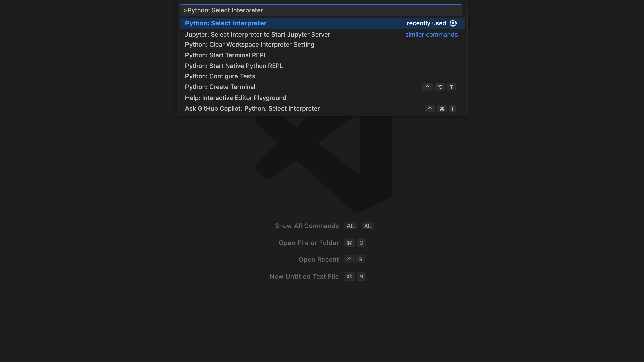Open File or Folder from welcome shortcuts
Viewport: 644px width, 362px height.
pyautogui.click(x=309, y=243)
